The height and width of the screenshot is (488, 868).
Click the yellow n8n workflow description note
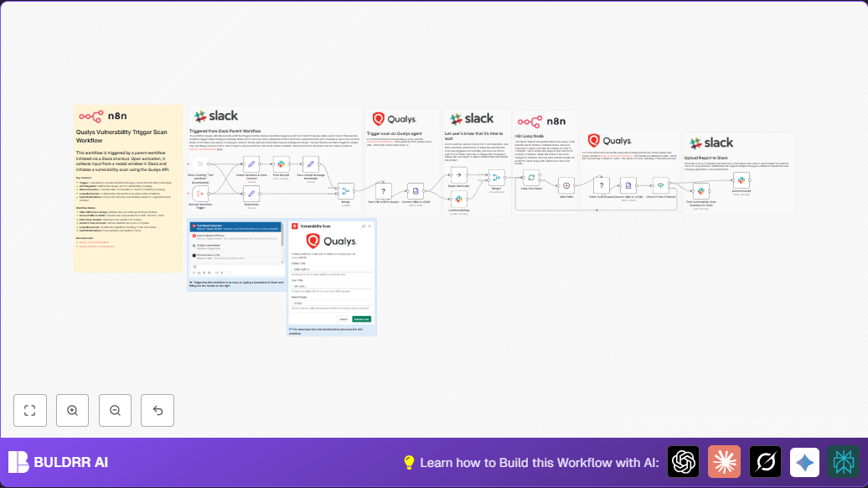[128, 189]
